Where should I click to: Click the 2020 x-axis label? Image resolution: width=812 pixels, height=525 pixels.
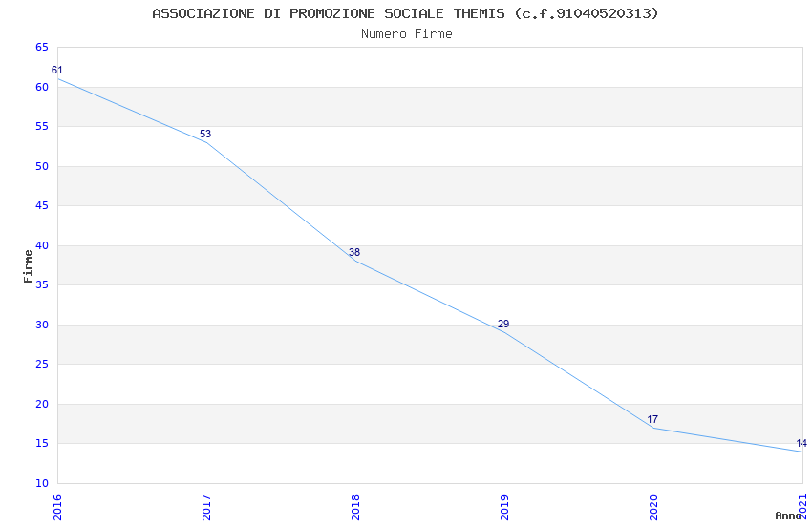click(x=653, y=508)
